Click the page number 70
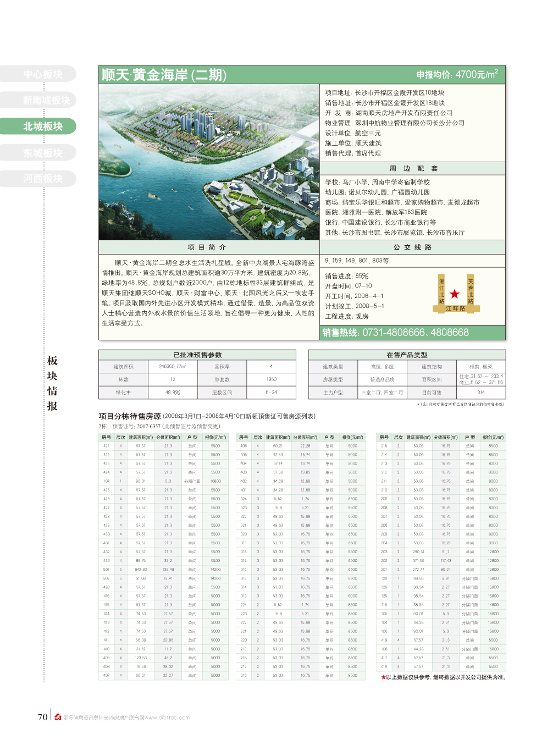553x756 pixels. coord(42,717)
